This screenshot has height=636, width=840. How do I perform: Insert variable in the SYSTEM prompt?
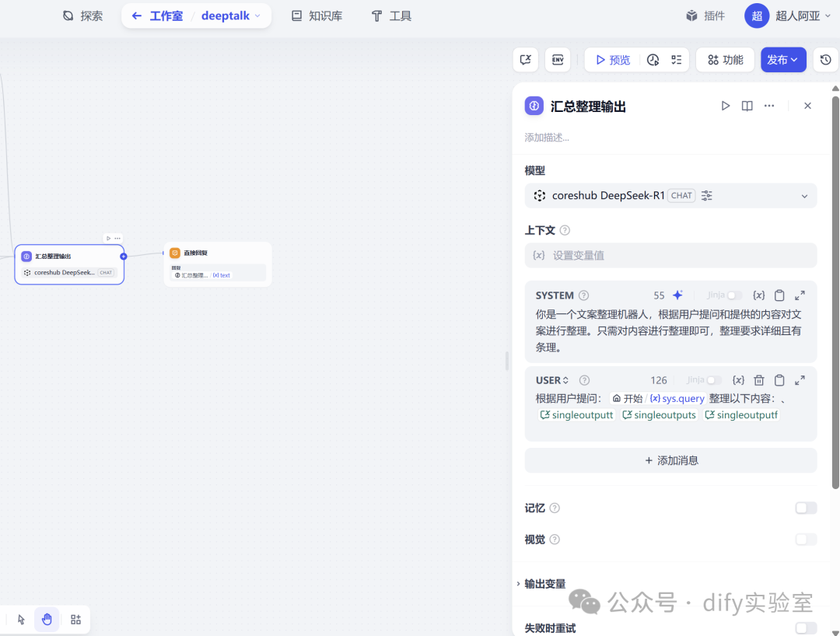[758, 295]
